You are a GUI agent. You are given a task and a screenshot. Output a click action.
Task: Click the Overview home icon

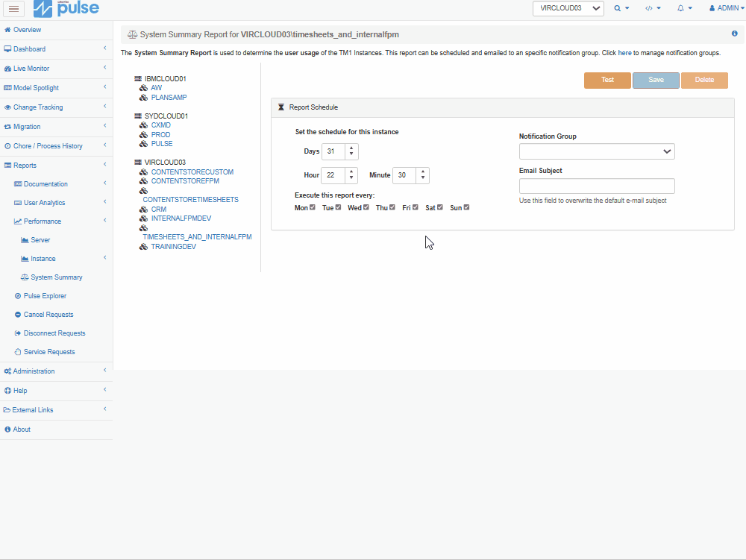point(7,30)
